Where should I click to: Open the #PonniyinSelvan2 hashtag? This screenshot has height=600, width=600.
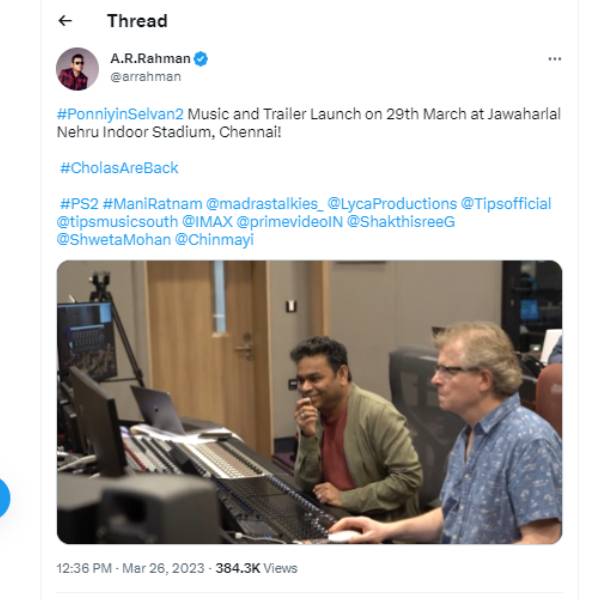point(120,114)
